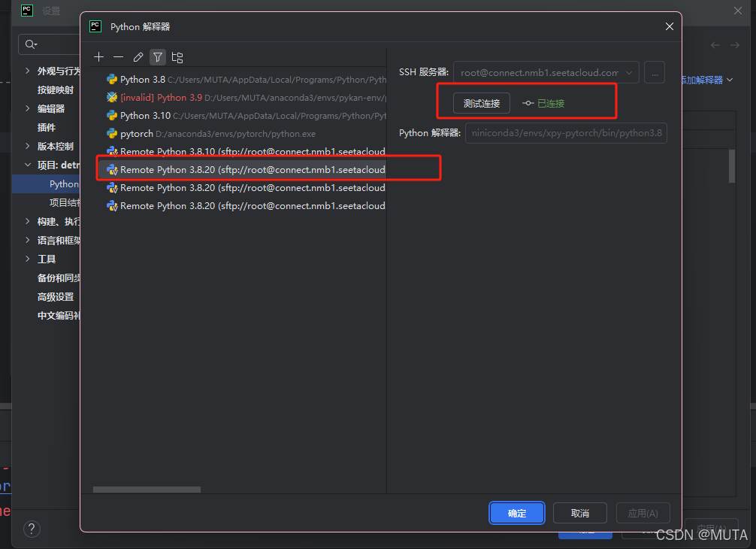Click Python icon of Python 3.8 entry
The image size is (756, 549).
click(x=112, y=79)
